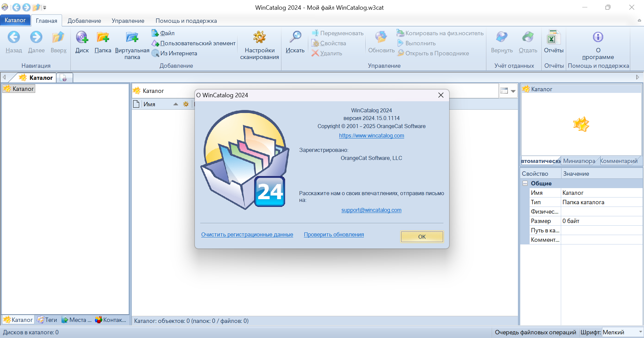Screen dimensions: 644x338
Task: Switch to the Теги bottom tab
Action: click(47, 320)
